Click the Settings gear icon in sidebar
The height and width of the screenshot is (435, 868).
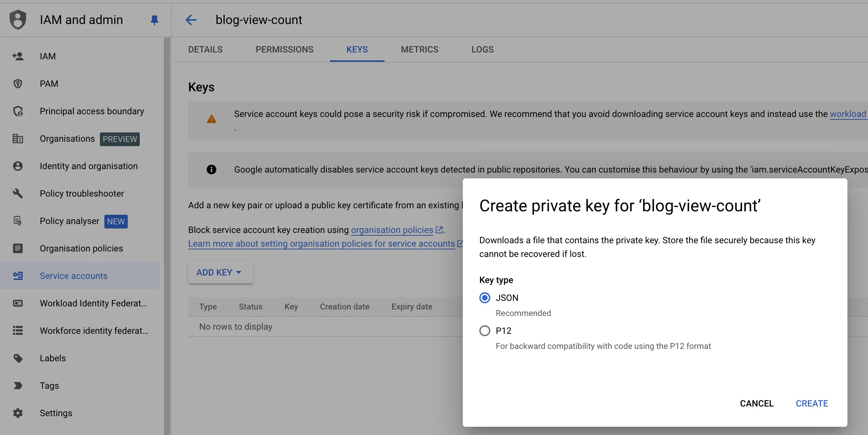point(18,413)
